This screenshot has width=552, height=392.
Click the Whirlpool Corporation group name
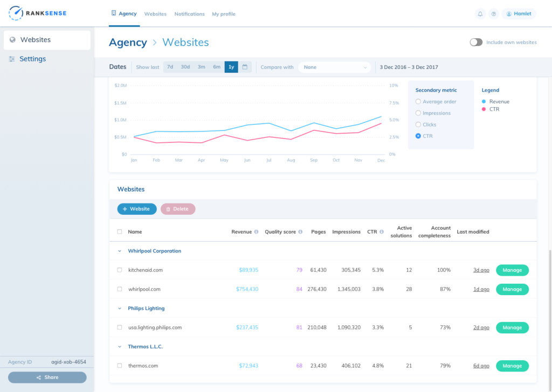tap(155, 251)
